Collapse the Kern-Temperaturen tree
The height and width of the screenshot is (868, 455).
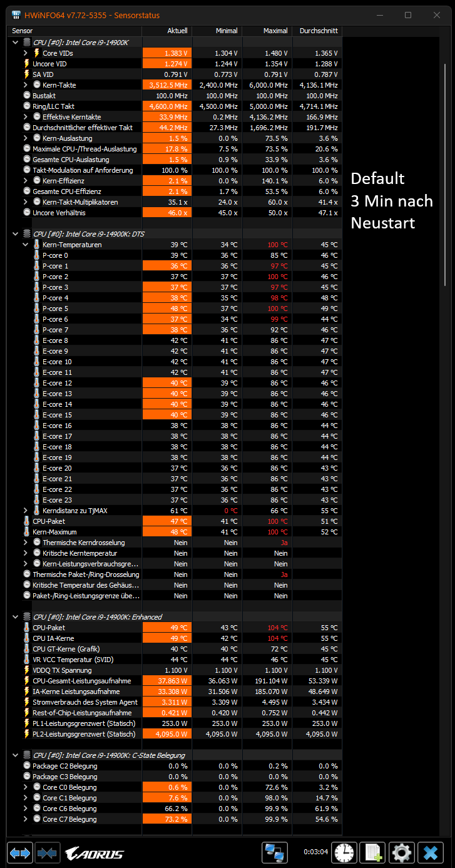click(x=26, y=245)
